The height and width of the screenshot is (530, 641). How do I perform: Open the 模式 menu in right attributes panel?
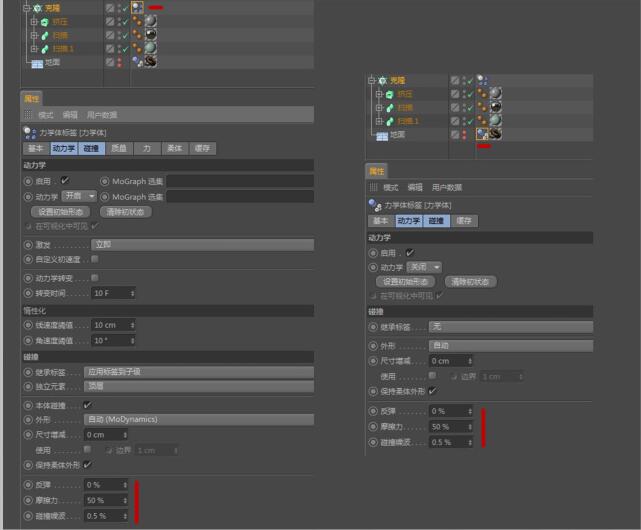(x=390, y=187)
